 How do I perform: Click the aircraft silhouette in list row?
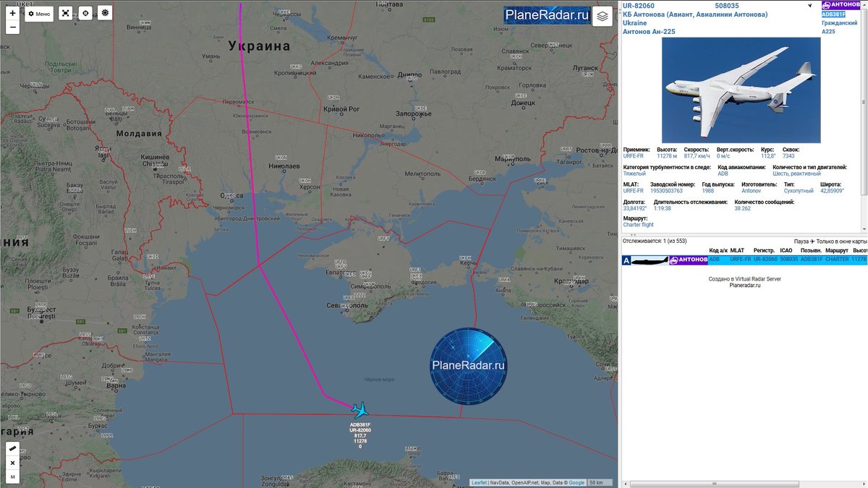[650, 260]
